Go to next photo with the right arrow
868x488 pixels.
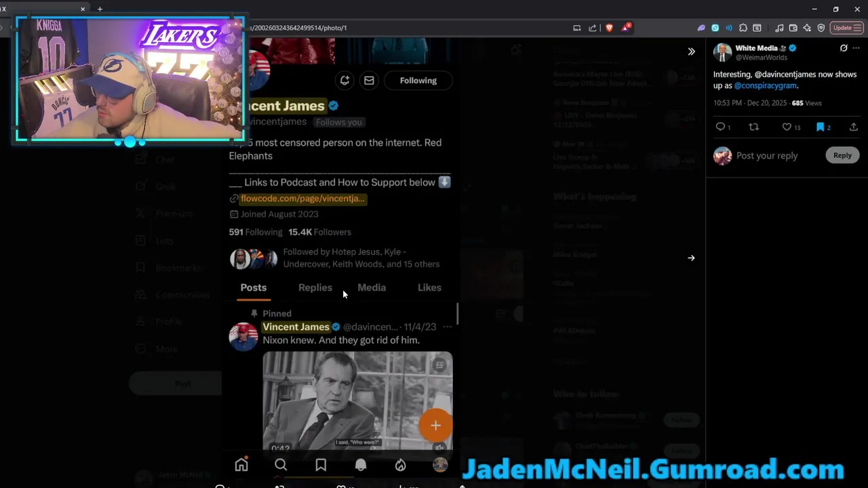[x=691, y=258]
